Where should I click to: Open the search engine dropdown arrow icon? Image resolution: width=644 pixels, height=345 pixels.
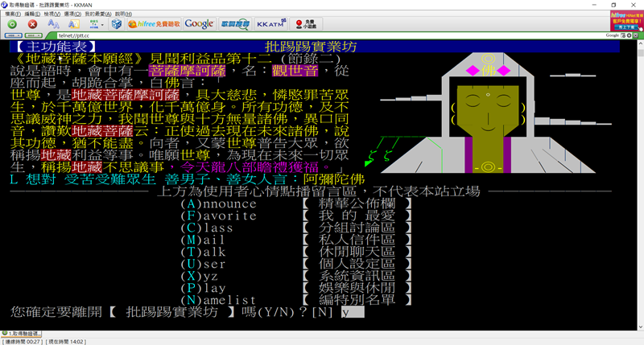tap(629, 35)
